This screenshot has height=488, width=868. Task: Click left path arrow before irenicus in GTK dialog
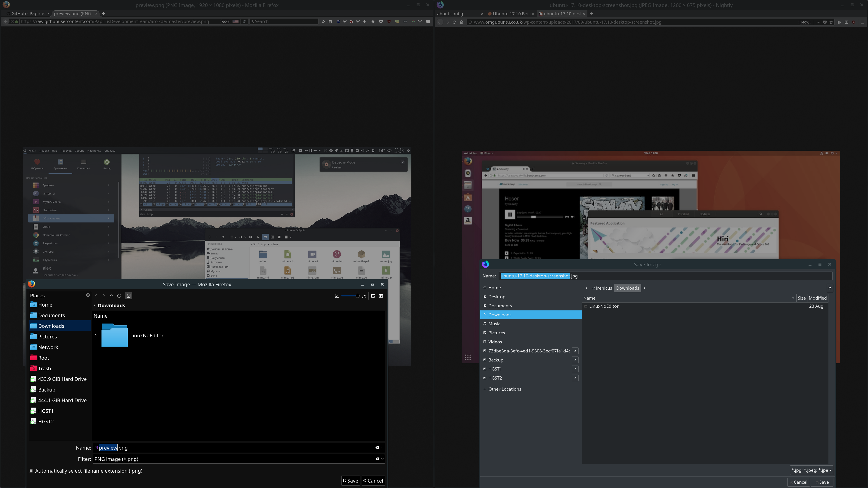pyautogui.click(x=587, y=288)
